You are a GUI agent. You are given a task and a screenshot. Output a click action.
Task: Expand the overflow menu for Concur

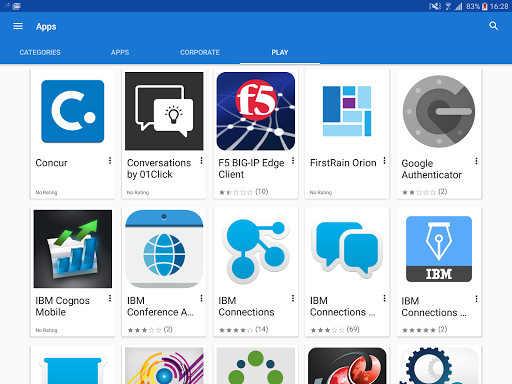click(x=110, y=161)
